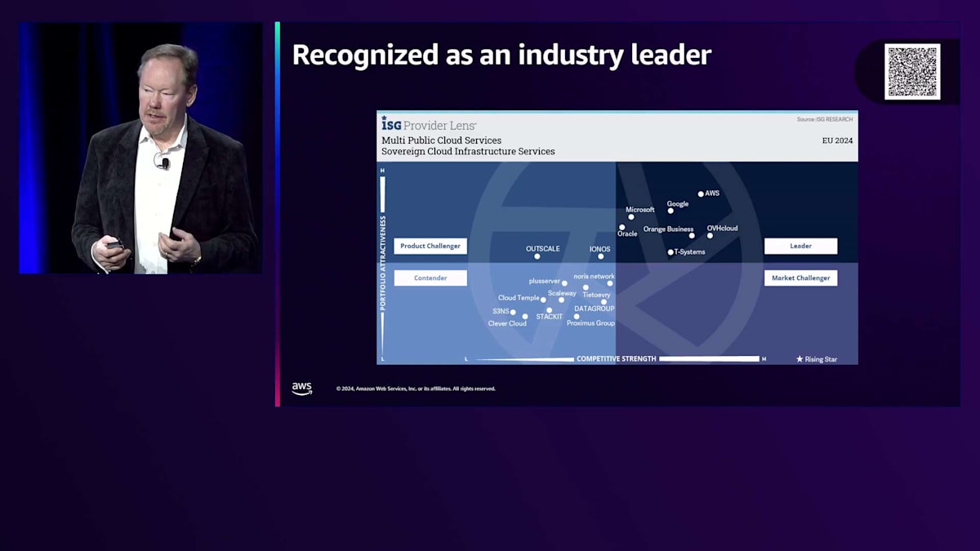980x551 pixels.
Task: Click the OUTSCALE label
Action: pos(543,249)
